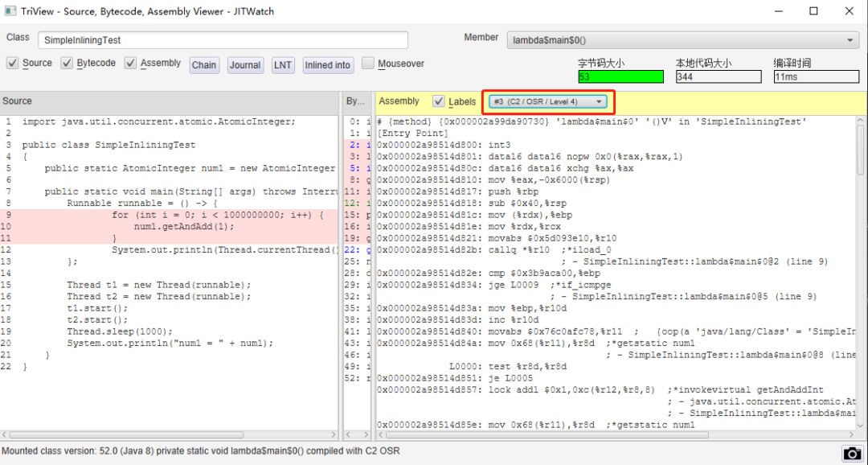
Task: Maximize the TriView window
Action: [x=813, y=11]
